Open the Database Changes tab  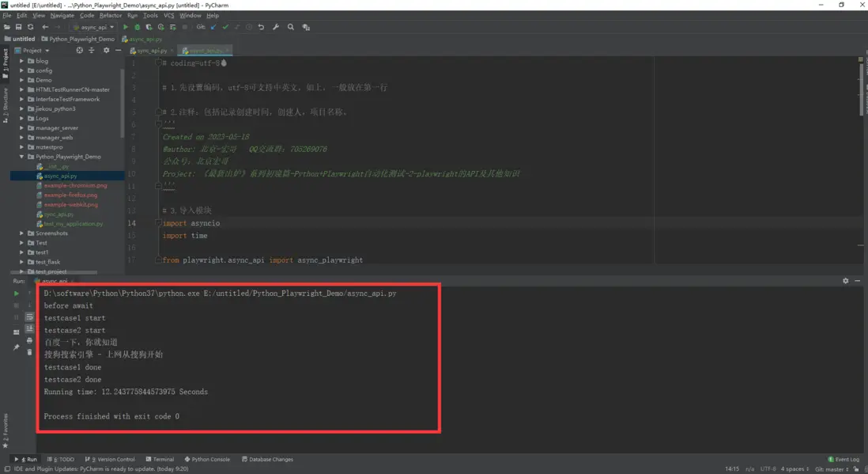click(267, 459)
